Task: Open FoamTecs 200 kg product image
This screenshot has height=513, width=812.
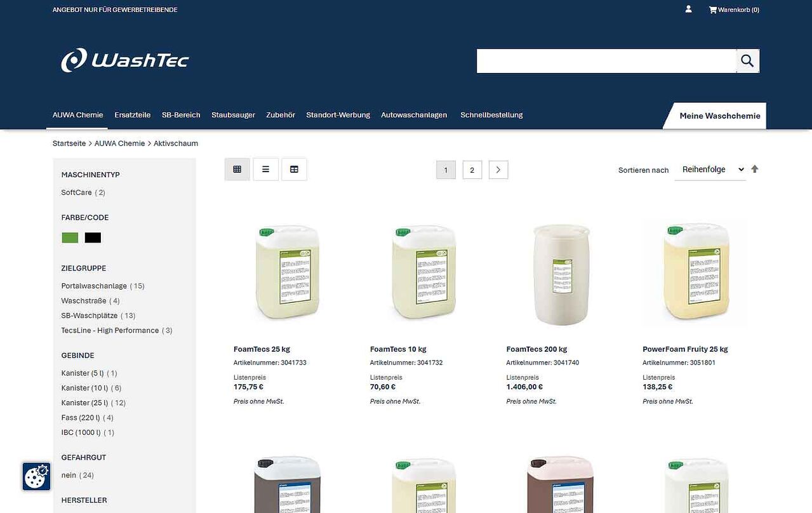Action: point(562,274)
